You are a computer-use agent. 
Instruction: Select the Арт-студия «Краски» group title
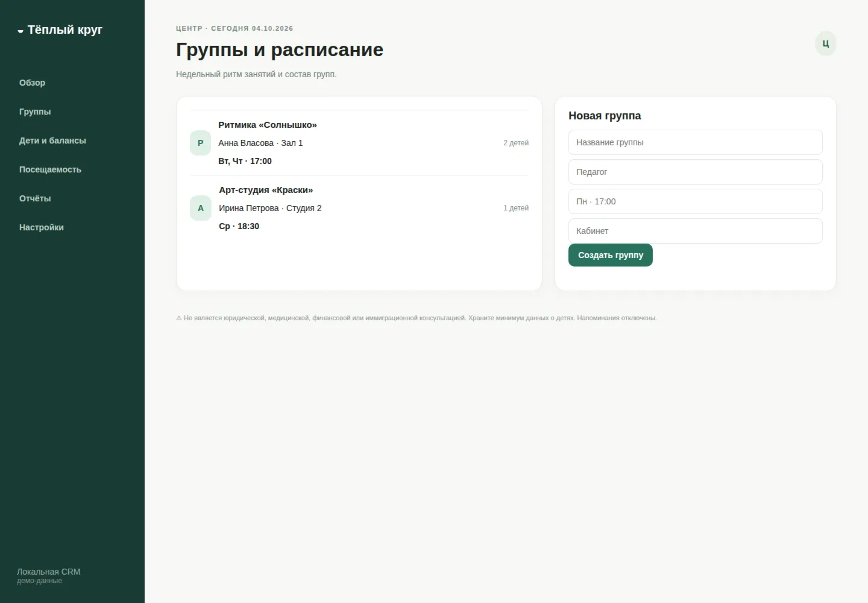[x=266, y=190]
